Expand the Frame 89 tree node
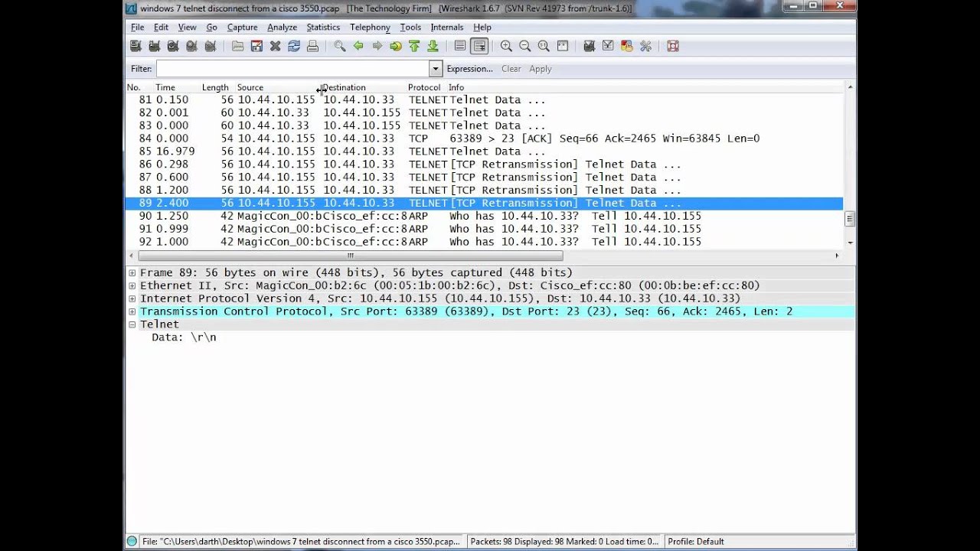This screenshot has width=980, height=551. pyautogui.click(x=132, y=272)
